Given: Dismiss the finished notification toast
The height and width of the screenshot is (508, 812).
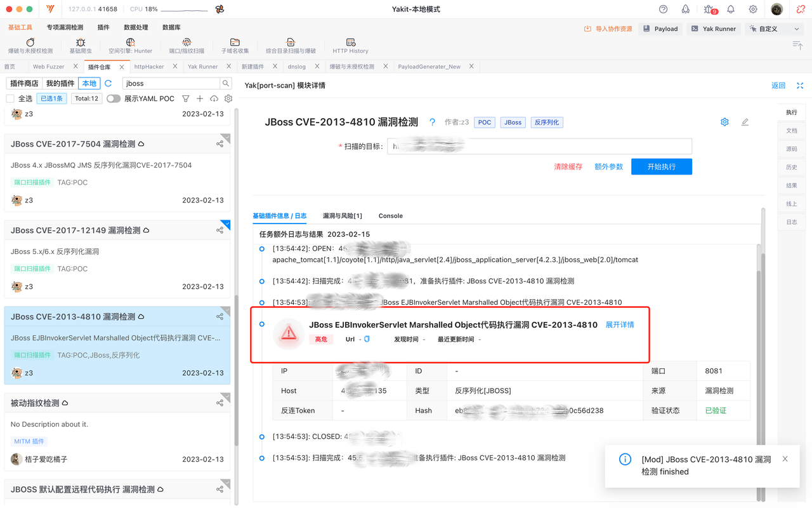Looking at the screenshot, I should point(785,458).
